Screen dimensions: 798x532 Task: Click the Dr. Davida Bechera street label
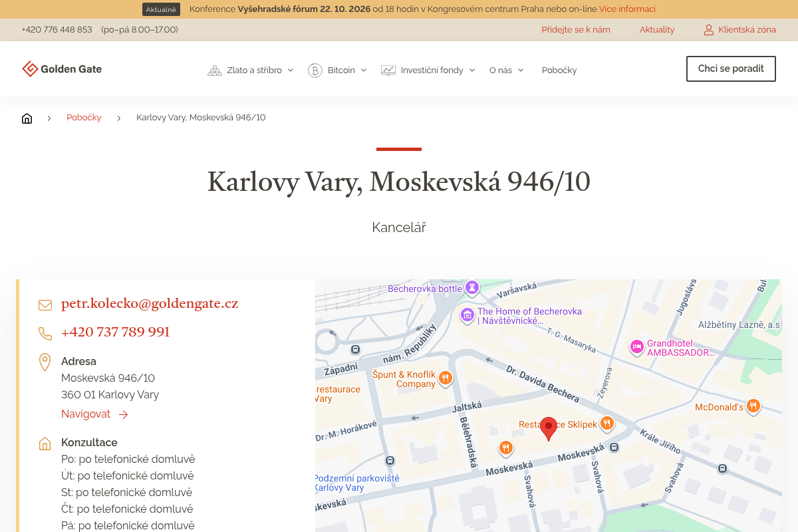(x=543, y=383)
